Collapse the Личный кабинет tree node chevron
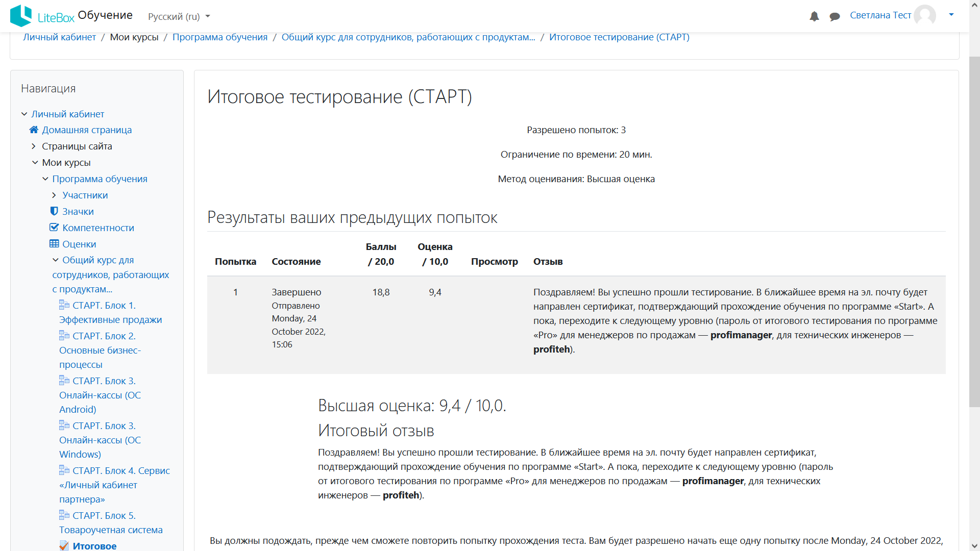The width and height of the screenshot is (980, 551). click(24, 114)
